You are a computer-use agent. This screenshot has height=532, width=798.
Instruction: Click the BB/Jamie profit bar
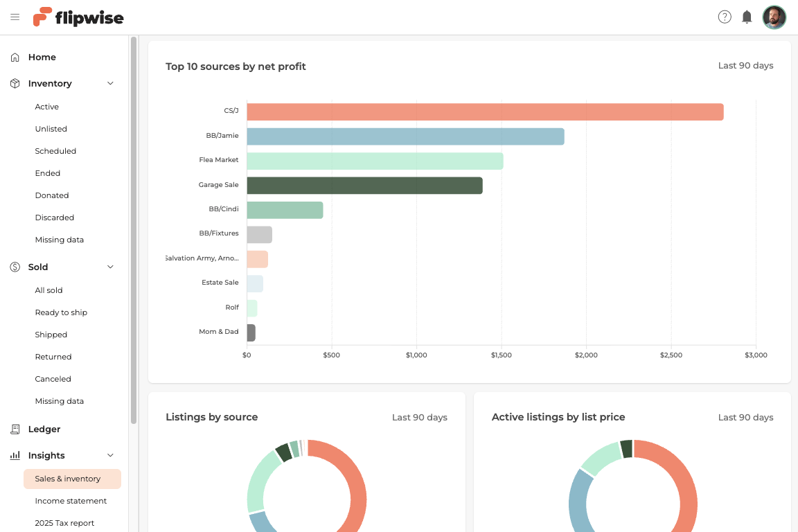(406, 136)
